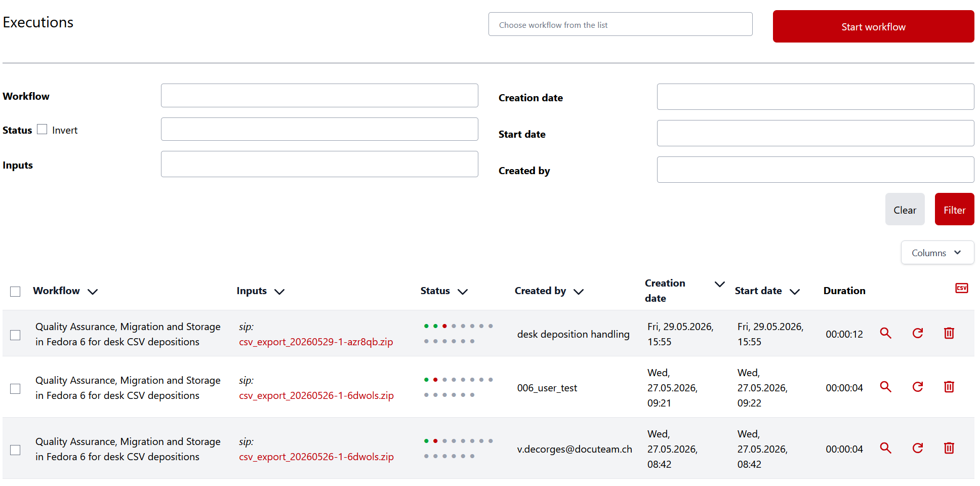The height and width of the screenshot is (486, 980).
Task: Select the 'v.decorges@docuteam.ch' cell
Action: tap(575, 449)
